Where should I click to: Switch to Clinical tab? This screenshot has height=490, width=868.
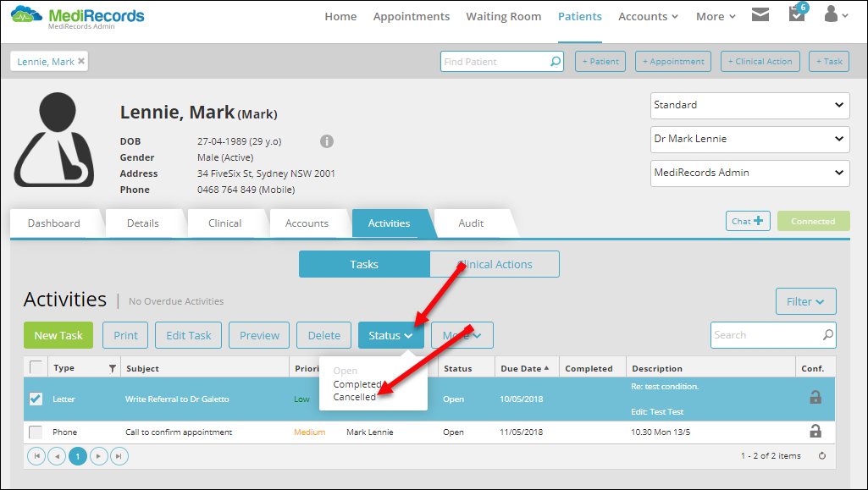point(224,223)
